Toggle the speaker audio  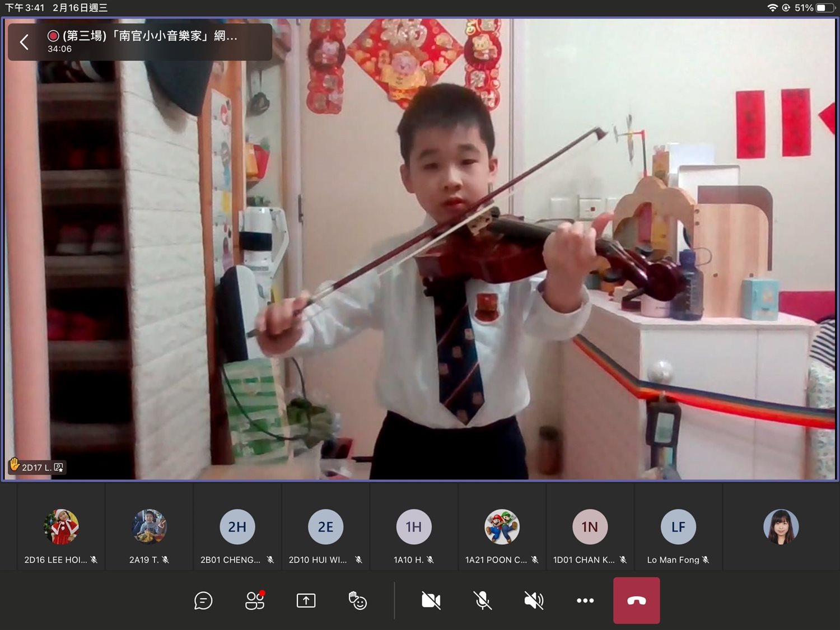click(534, 601)
